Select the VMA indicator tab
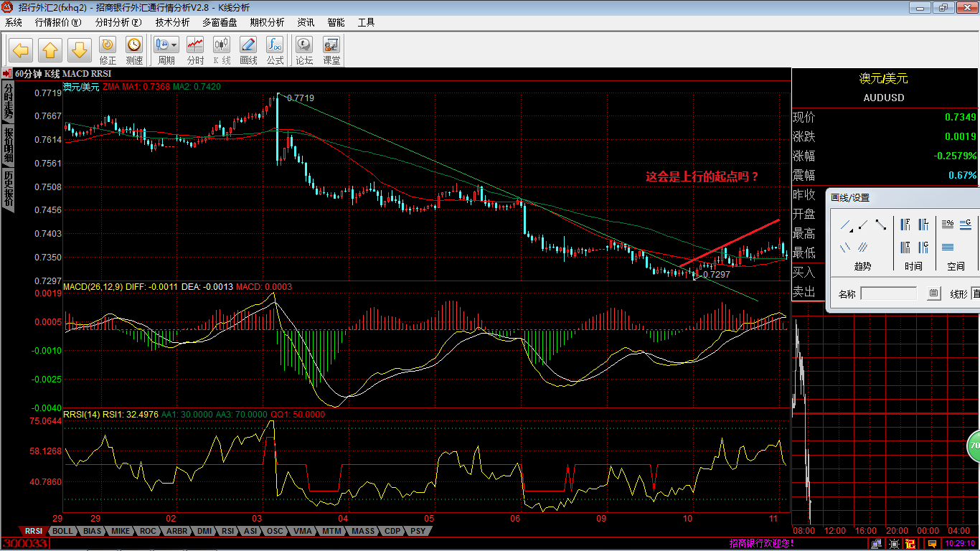Viewport: 980px width, 551px height. 303,531
